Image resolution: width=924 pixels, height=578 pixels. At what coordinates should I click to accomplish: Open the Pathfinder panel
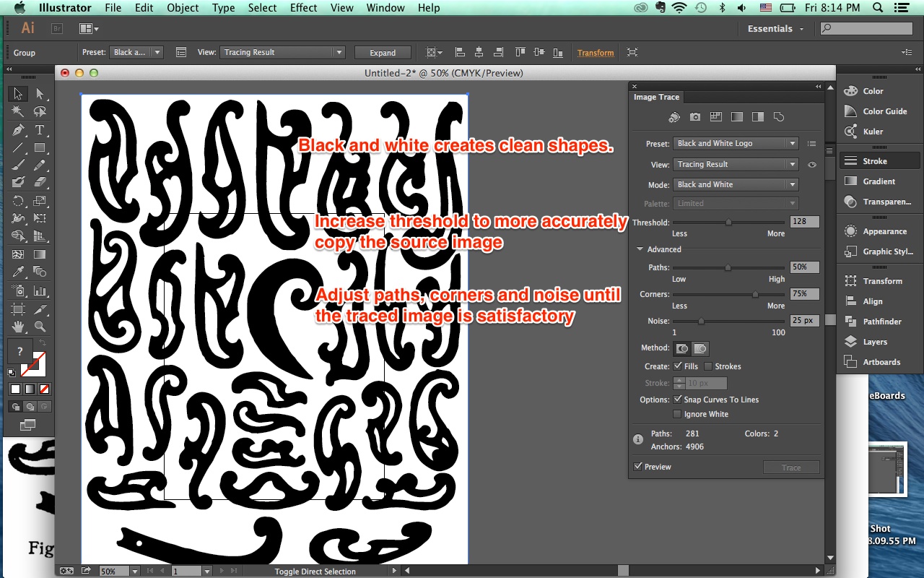(881, 322)
